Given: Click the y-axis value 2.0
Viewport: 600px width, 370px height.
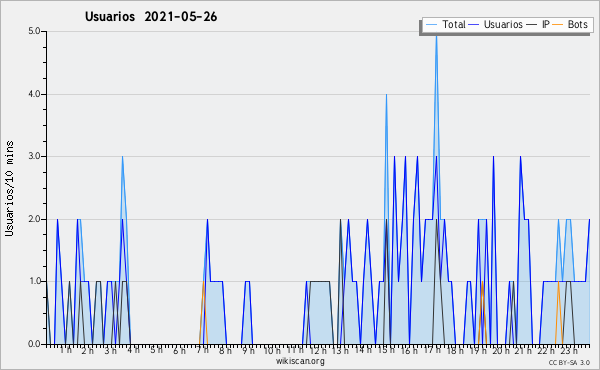Looking at the screenshot, I should 34,219.
